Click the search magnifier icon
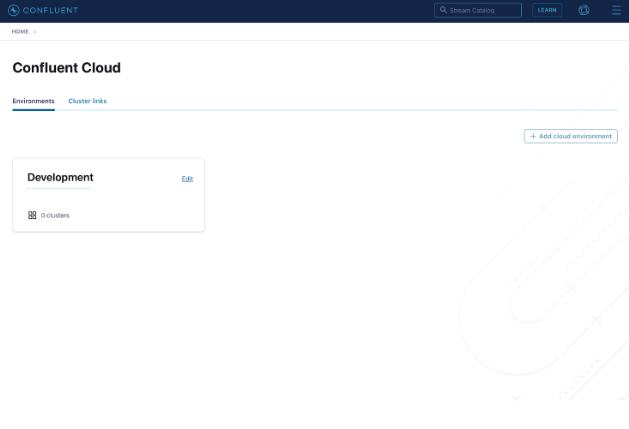 click(443, 10)
